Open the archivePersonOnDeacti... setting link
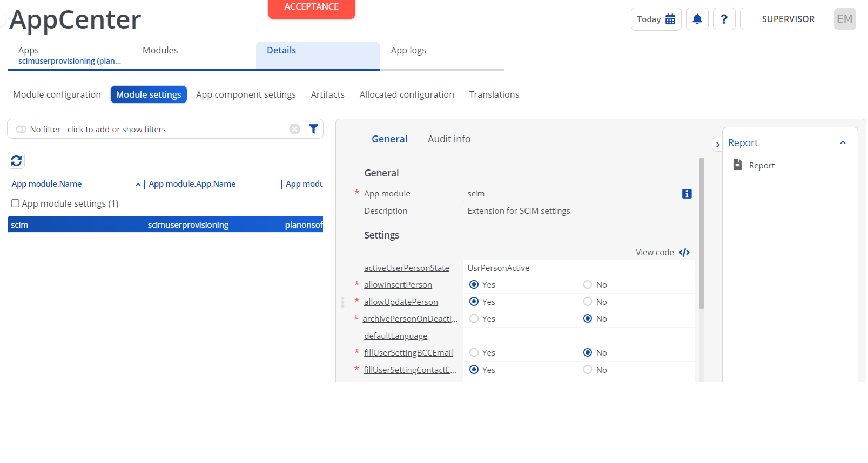 point(410,319)
